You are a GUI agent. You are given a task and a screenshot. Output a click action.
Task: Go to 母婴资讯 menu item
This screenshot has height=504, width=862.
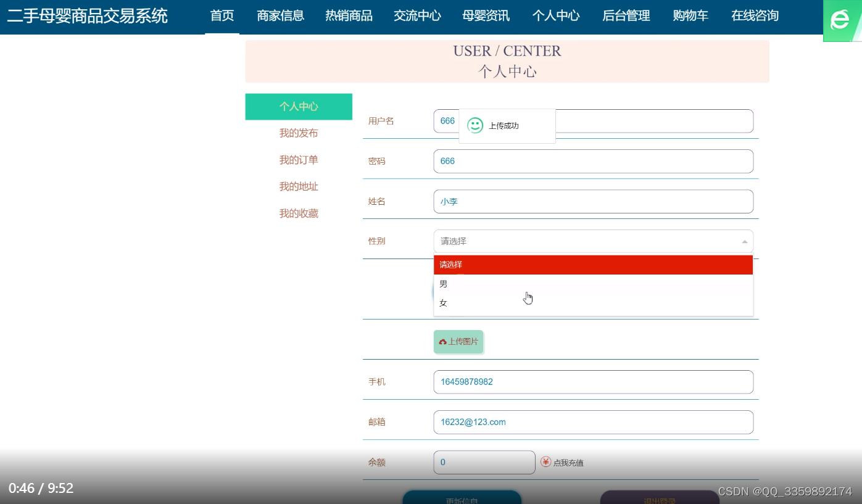(x=486, y=16)
